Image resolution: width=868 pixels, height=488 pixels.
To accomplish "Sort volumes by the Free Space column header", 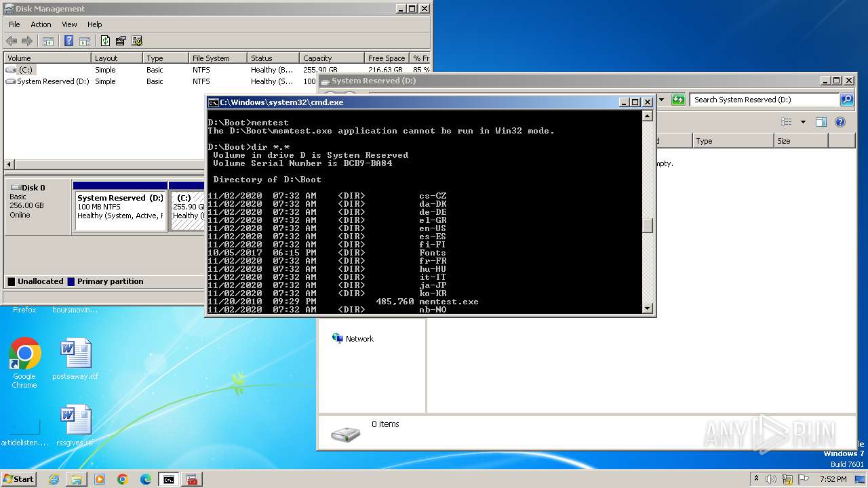I will pos(387,58).
